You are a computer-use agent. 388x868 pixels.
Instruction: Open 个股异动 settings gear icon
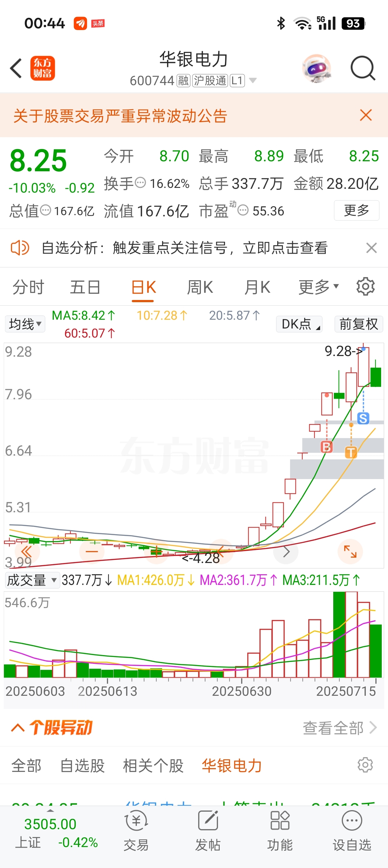pyautogui.click(x=365, y=765)
